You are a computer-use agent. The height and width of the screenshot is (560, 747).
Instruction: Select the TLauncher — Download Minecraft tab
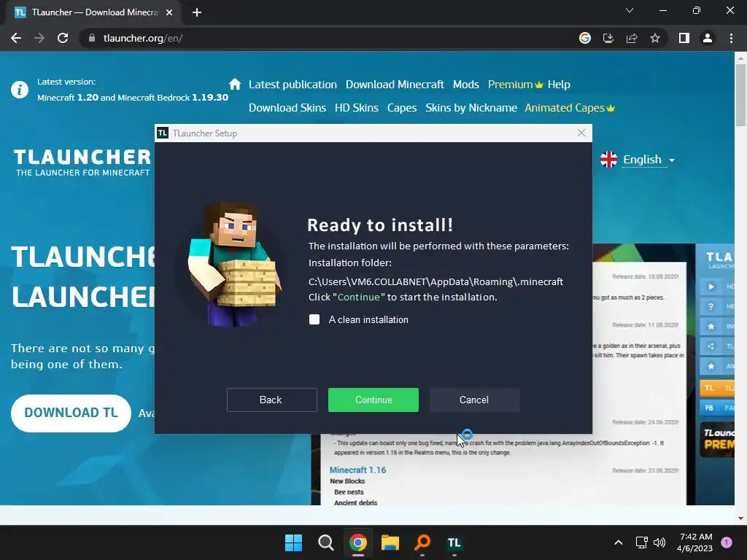tap(94, 12)
